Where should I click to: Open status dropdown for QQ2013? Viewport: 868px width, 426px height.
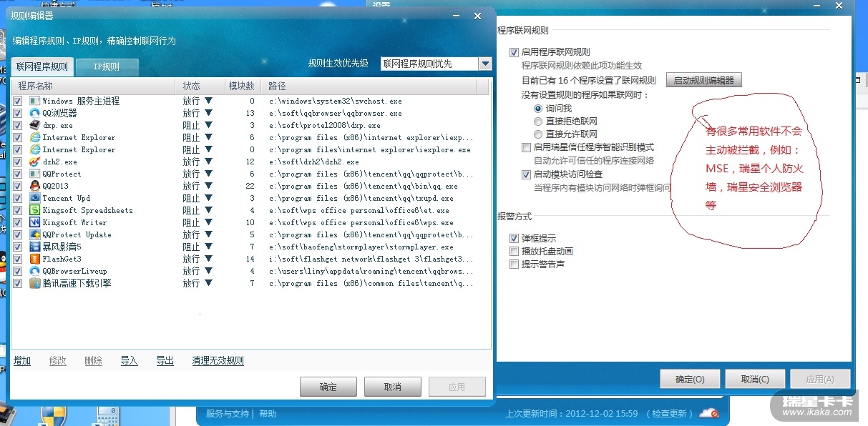pyautogui.click(x=208, y=186)
